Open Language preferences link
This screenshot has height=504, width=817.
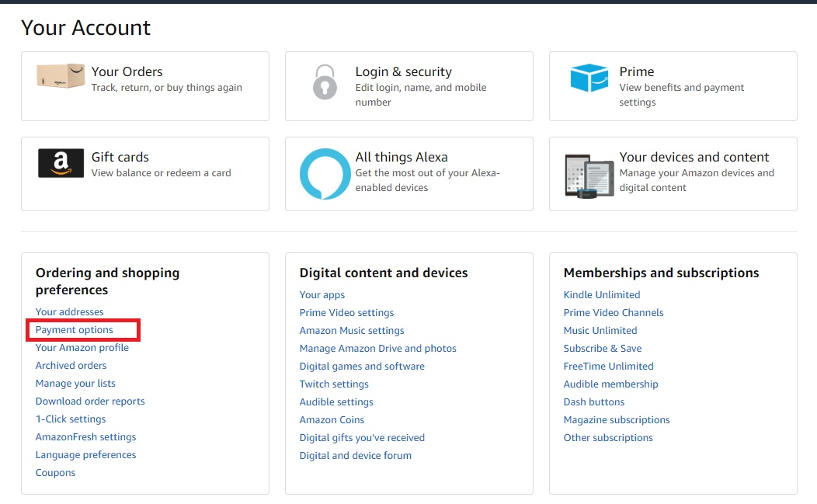85,455
